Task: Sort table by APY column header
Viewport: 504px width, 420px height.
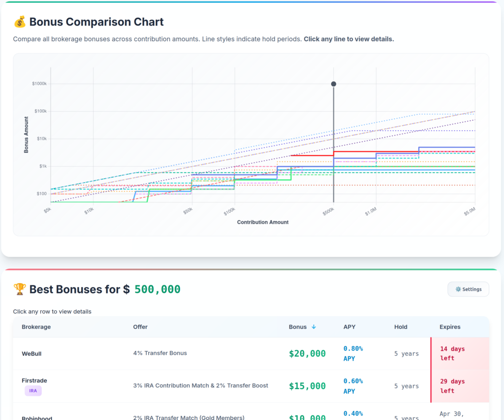Action: coord(349,327)
